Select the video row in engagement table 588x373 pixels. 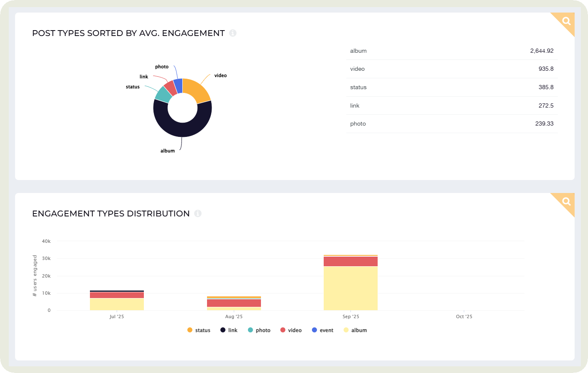point(452,69)
